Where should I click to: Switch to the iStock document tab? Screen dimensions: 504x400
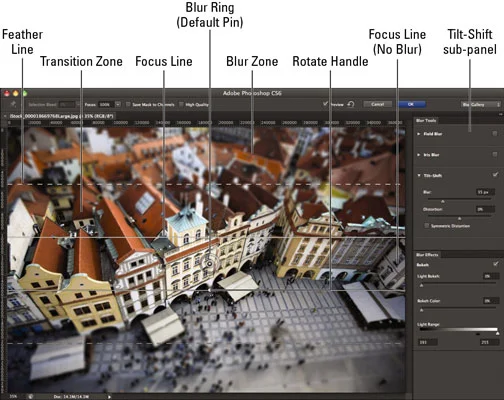coord(62,116)
